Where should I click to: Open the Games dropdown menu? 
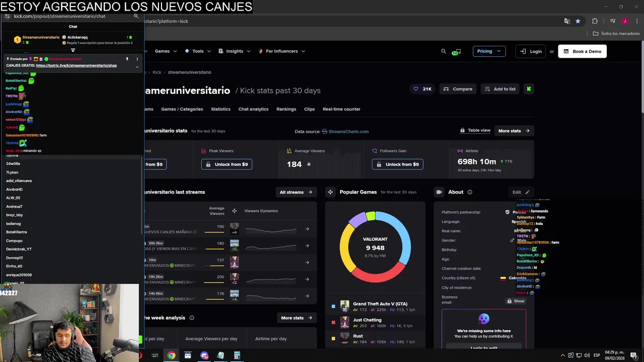point(166,51)
